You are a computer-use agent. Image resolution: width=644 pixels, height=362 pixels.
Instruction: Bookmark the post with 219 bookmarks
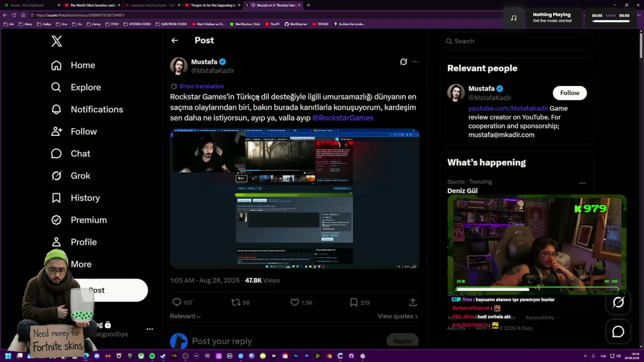[x=360, y=303]
